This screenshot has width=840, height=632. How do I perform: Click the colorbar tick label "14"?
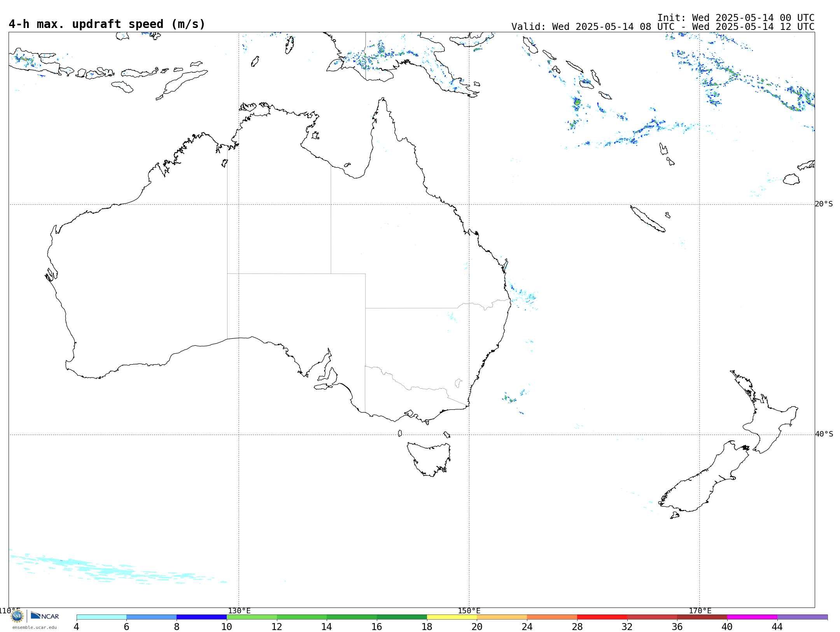click(x=327, y=627)
